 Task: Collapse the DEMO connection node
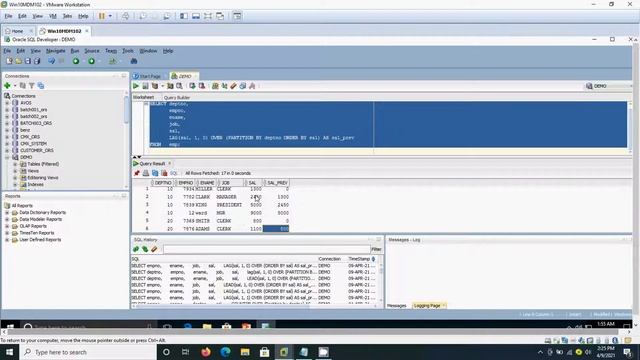pyautogui.click(x=7, y=157)
